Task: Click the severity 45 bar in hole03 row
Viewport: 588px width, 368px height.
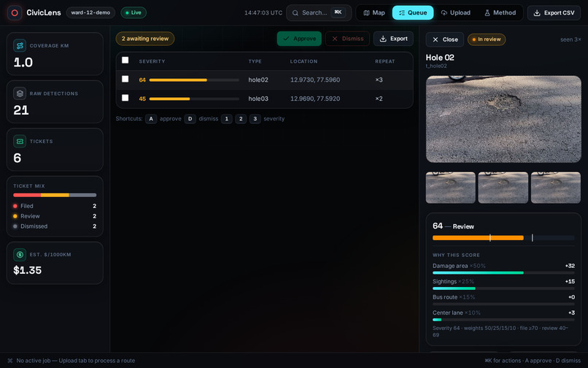Action: click(194, 99)
